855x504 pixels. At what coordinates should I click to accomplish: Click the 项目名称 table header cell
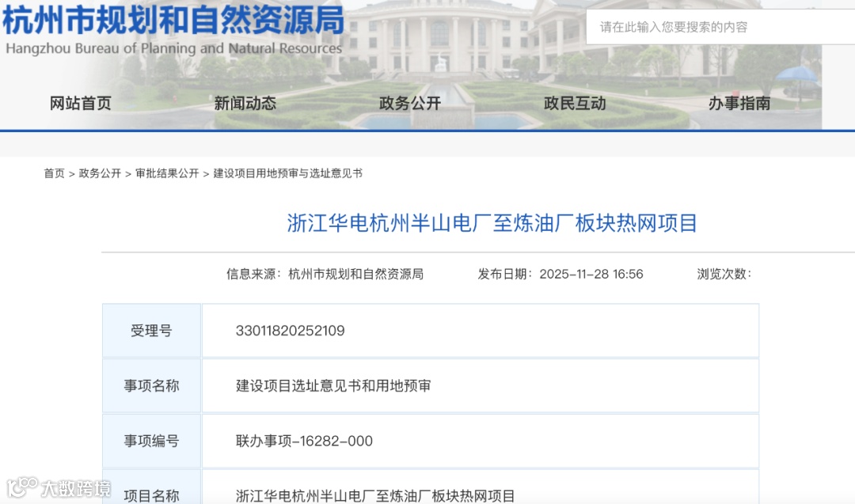(151, 487)
